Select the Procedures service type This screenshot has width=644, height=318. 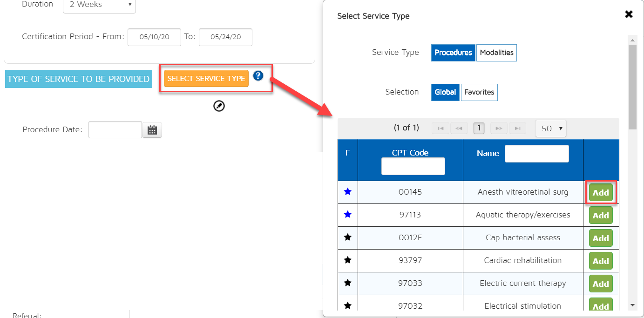[453, 53]
